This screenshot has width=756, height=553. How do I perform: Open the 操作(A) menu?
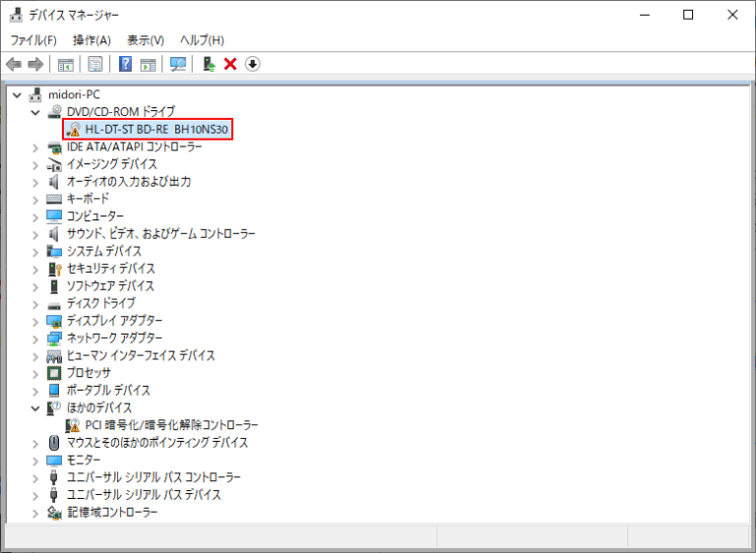[x=92, y=40]
